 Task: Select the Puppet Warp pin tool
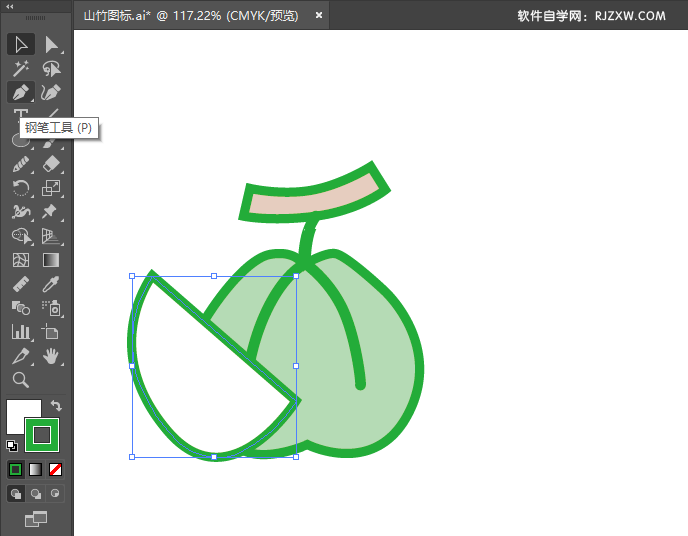[x=51, y=212]
